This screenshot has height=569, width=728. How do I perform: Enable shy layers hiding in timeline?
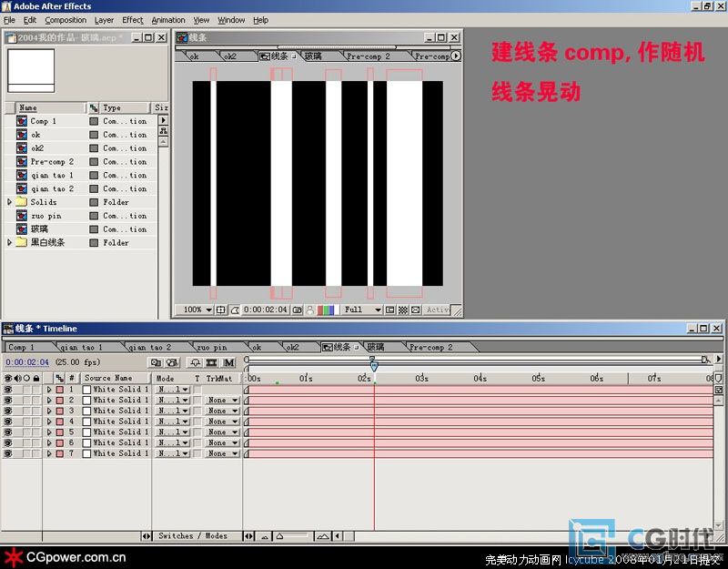(195, 362)
